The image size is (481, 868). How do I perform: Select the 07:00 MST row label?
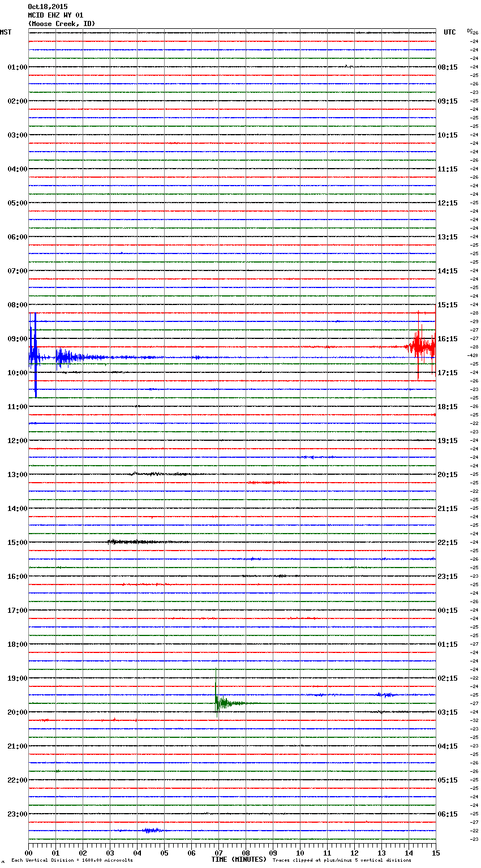(x=17, y=270)
